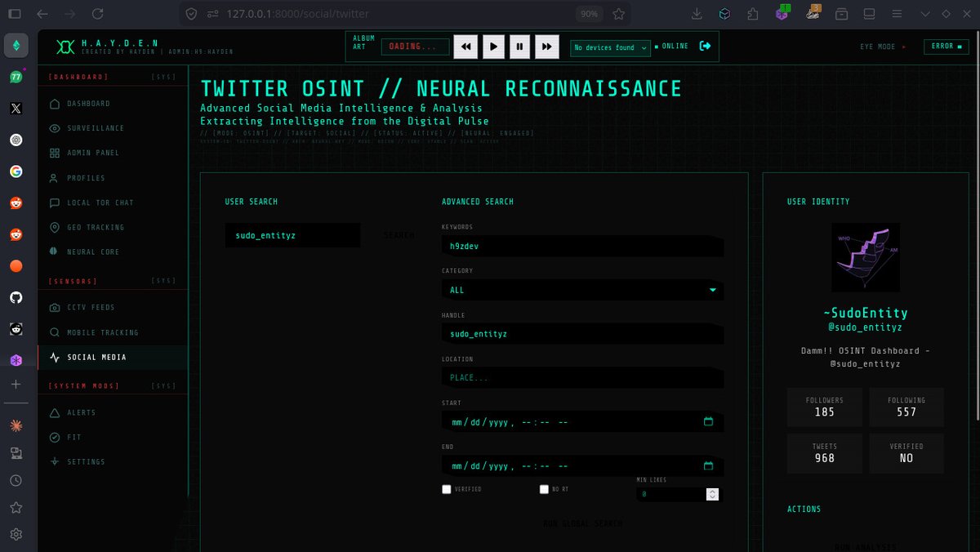Enable the NO RT checkbox
Viewport: 980px width, 552px height.
544,489
